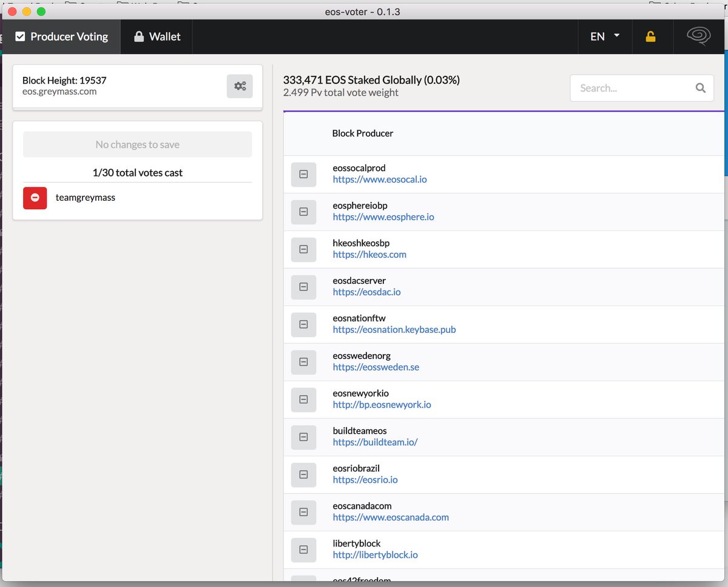Toggle vote for eosriobrazil
Image resolution: width=728 pixels, height=587 pixels.
303,475
